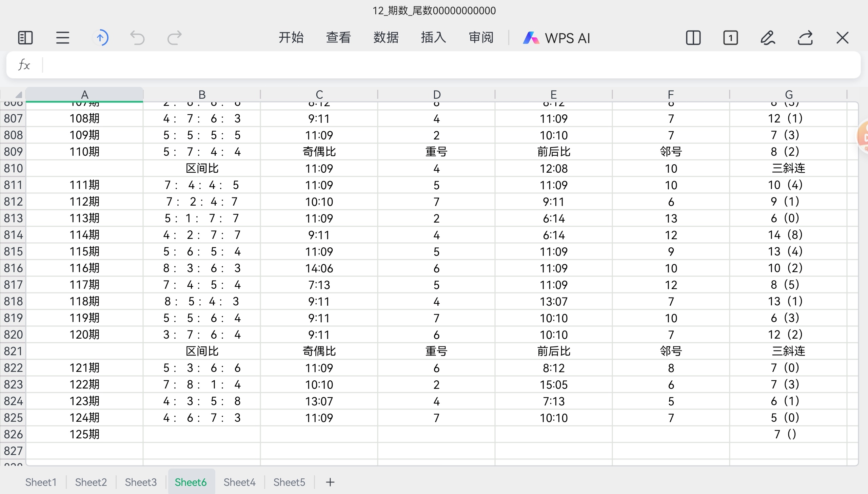Add a new sheet with plus button
The image size is (868, 494).
330,482
